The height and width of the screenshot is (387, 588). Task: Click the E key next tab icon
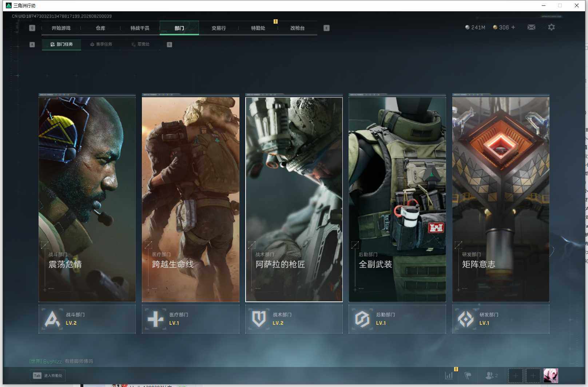pyautogui.click(x=326, y=28)
